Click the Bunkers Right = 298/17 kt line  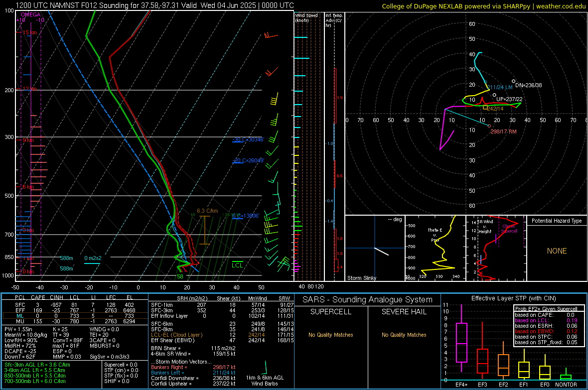pyautogui.click(x=193, y=367)
